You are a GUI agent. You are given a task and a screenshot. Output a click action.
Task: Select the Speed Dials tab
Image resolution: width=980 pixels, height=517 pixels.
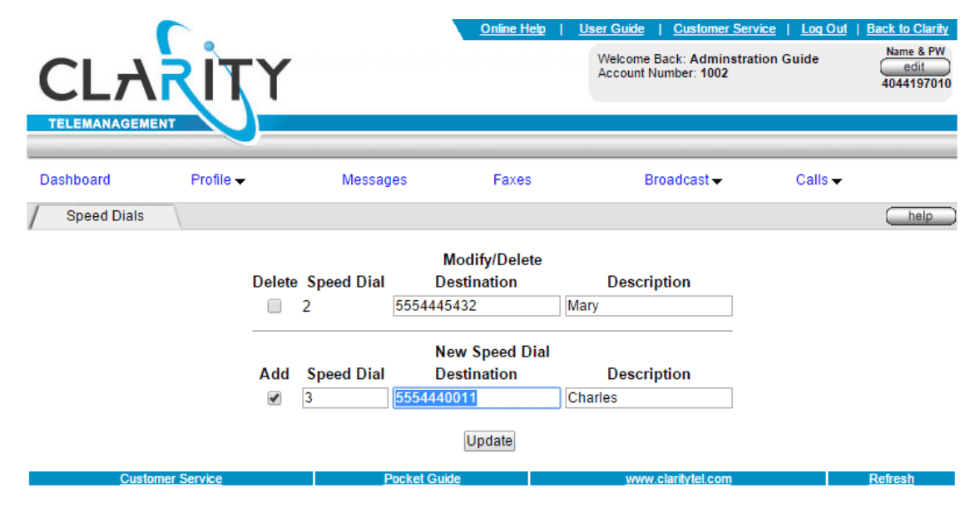(x=105, y=216)
